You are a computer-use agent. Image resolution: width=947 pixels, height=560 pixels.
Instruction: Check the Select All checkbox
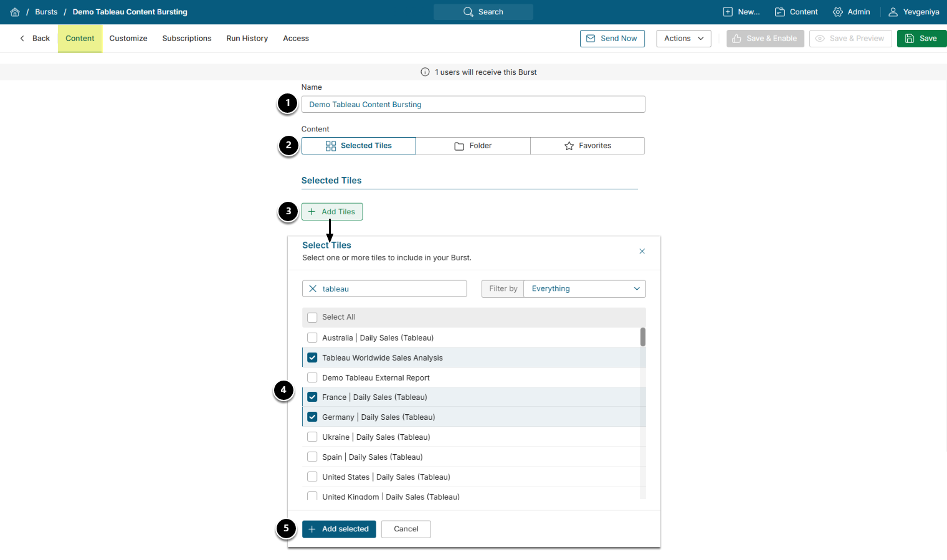(312, 318)
